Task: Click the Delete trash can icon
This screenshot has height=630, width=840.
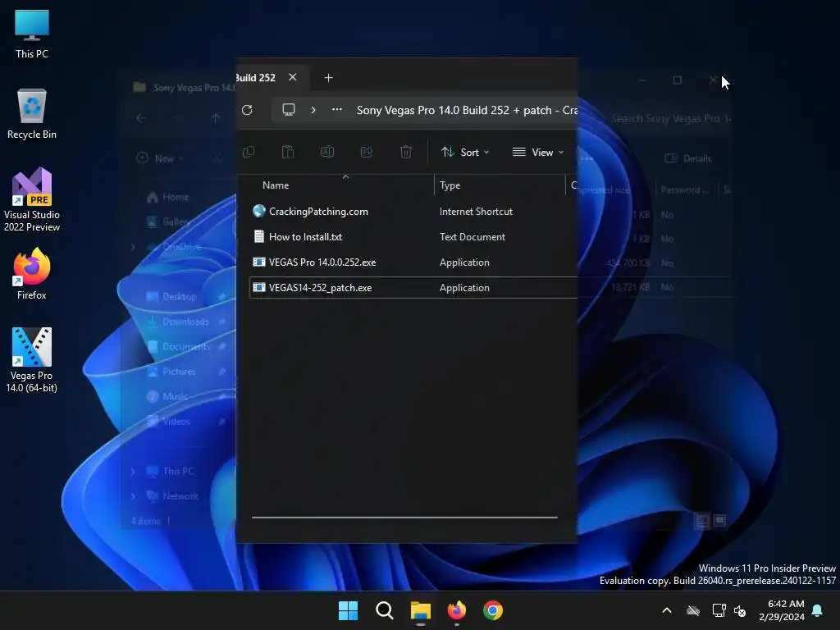Action: [406, 152]
